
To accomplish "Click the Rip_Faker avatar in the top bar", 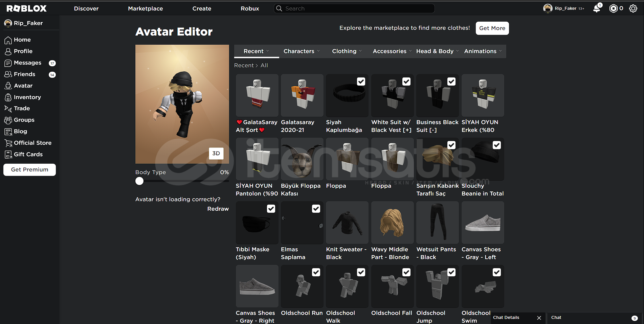I will point(548,8).
